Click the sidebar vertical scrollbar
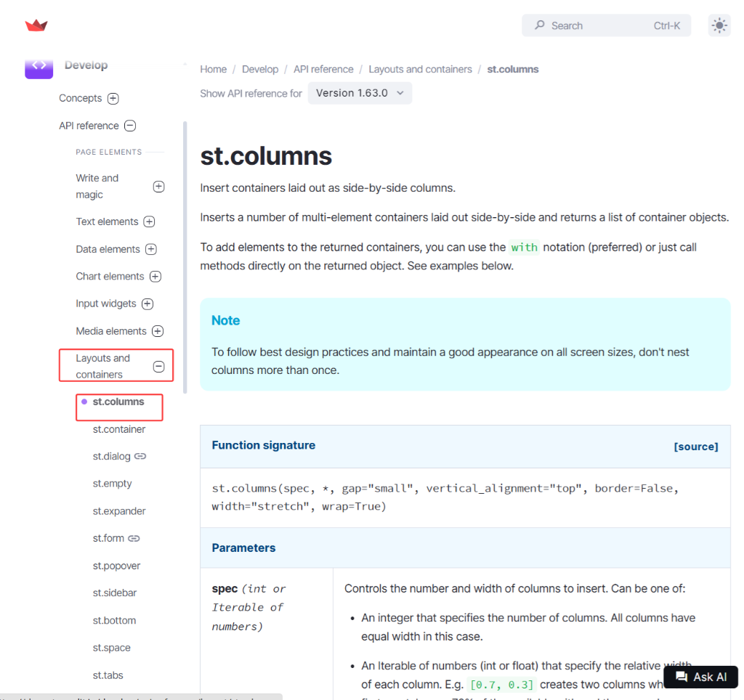The height and width of the screenshot is (700, 744). 185,258
